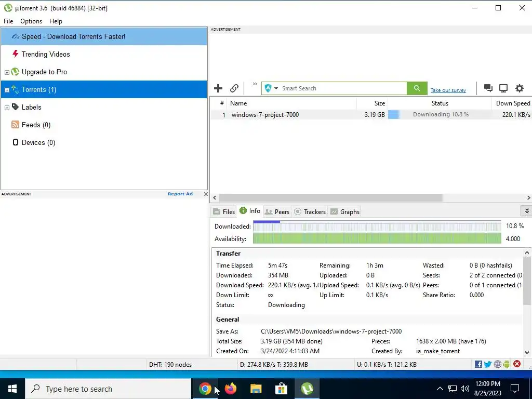Switch to the Peers tab

point(277,212)
